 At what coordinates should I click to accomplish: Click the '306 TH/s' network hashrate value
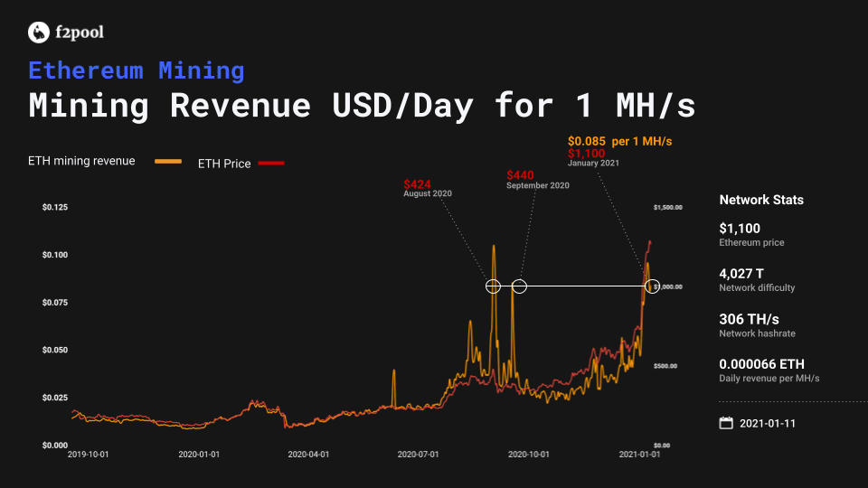pyautogui.click(x=749, y=319)
